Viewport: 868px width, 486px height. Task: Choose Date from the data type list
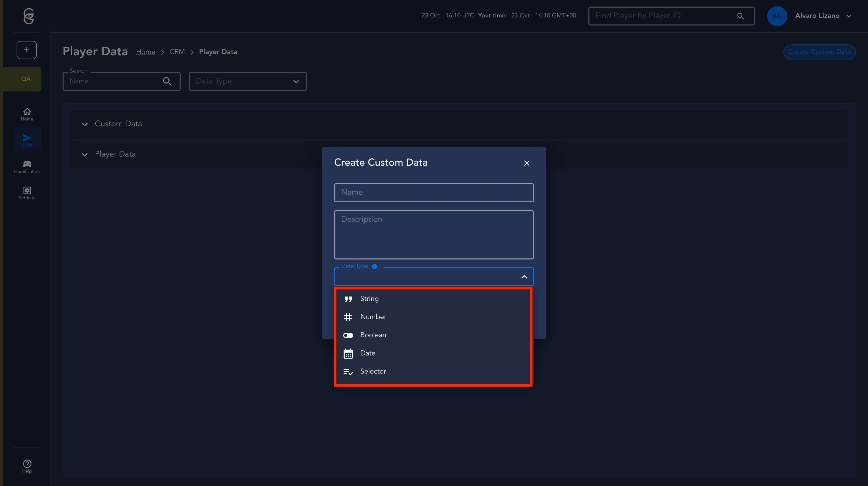(368, 353)
